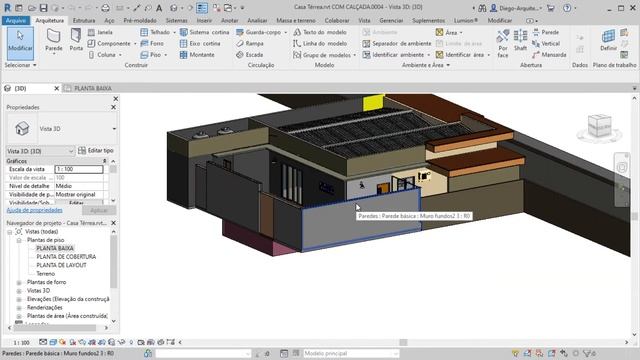
Task: Select the Vertical opening tool
Action: click(x=546, y=43)
